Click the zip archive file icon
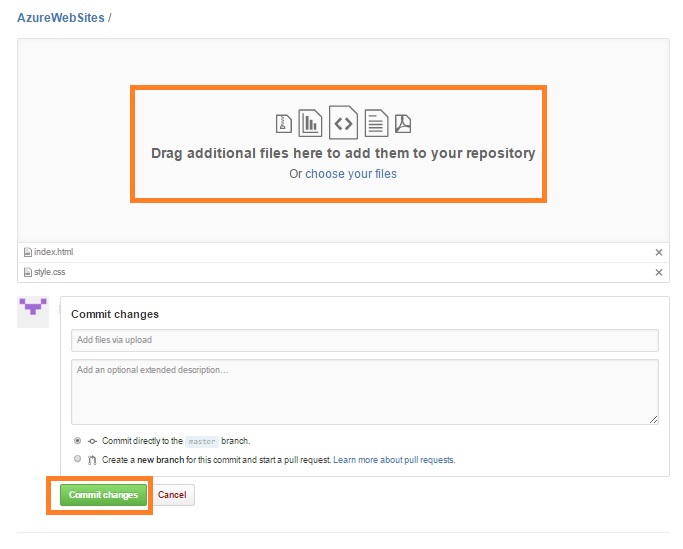This screenshot has width=683, height=549. pos(284,124)
